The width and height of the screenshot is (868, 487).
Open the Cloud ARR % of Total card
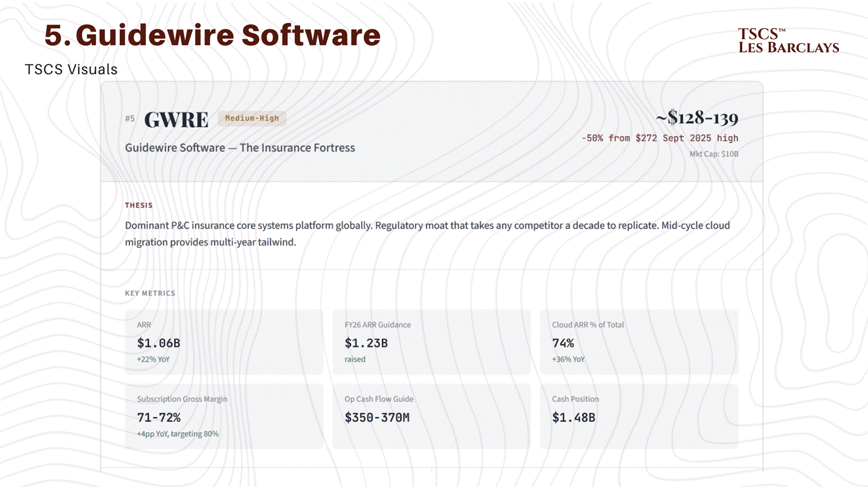click(x=639, y=342)
